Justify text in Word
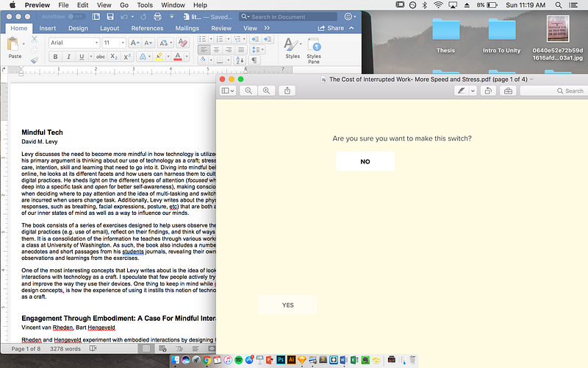 tap(241, 49)
